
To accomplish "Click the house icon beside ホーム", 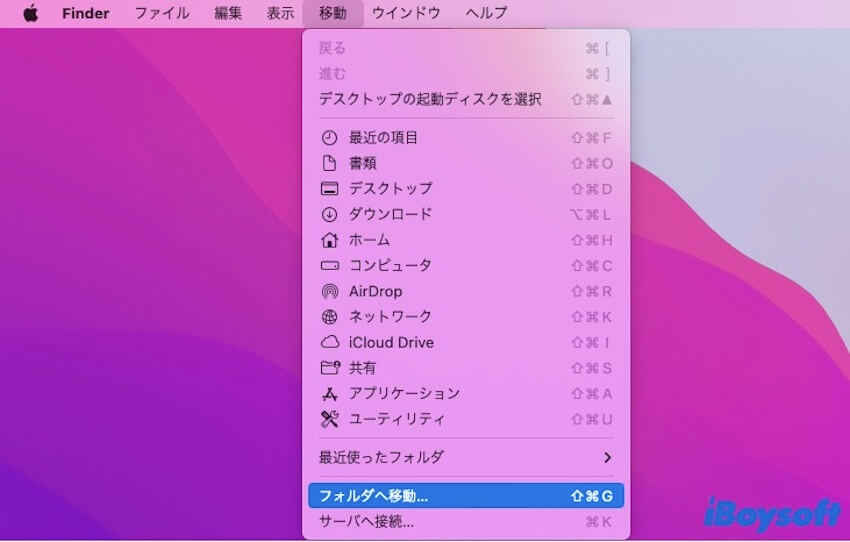I will pyautogui.click(x=329, y=240).
